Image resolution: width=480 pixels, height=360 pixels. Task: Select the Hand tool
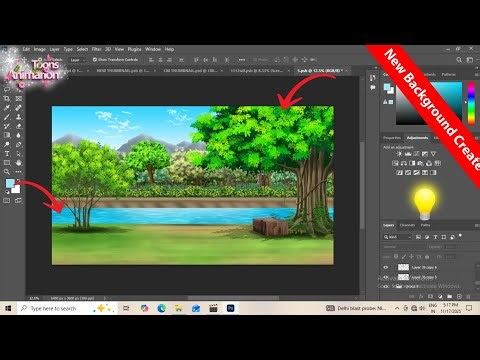[19, 163]
